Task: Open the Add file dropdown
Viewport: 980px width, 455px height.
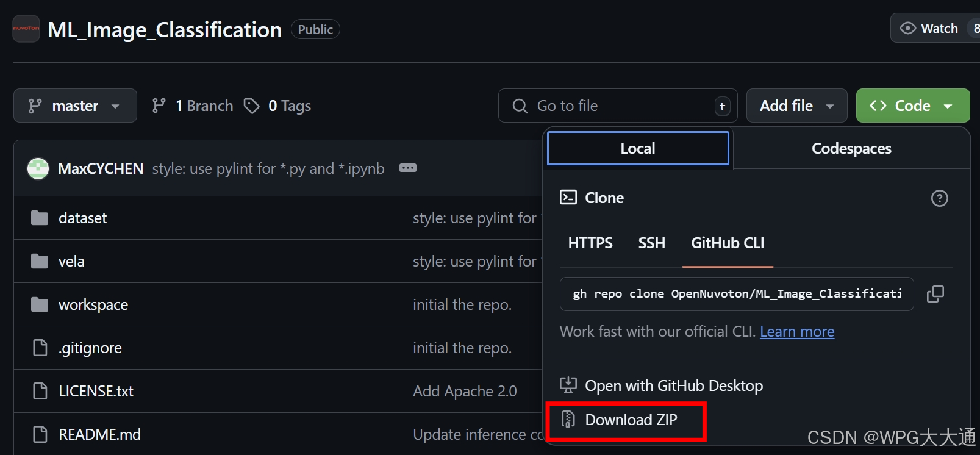Action: (796, 106)
